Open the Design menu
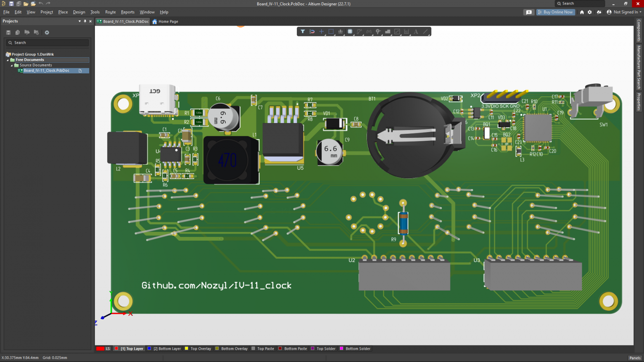Screen dimensions: 644x362 tap(79, 12)
